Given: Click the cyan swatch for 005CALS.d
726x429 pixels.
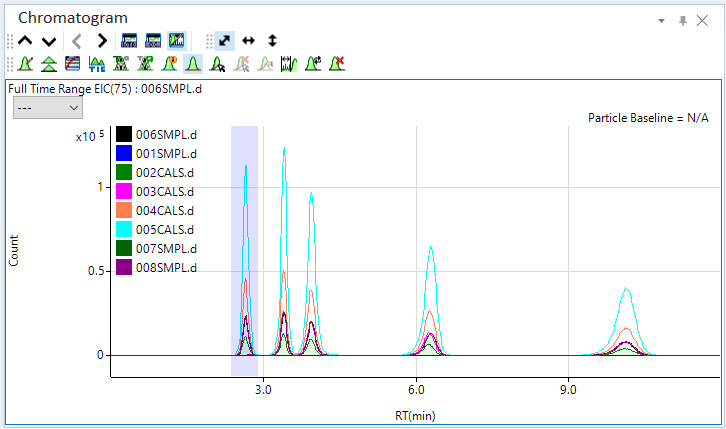Looking at the screenshot, I should (124, 229).
